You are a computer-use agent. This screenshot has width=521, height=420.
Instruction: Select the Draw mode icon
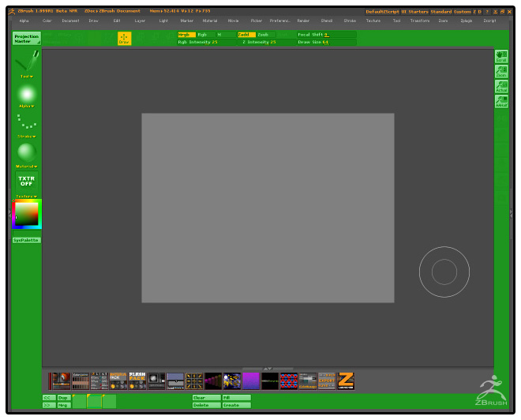pyautogui.click(x=124, y=39)
